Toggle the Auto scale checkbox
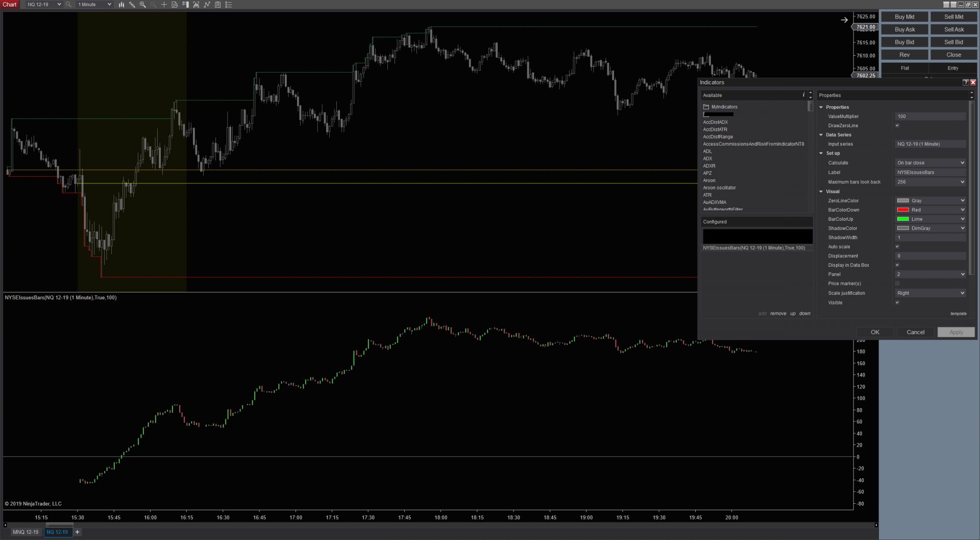The image size is (980, 540). click(x=897, y=247)
